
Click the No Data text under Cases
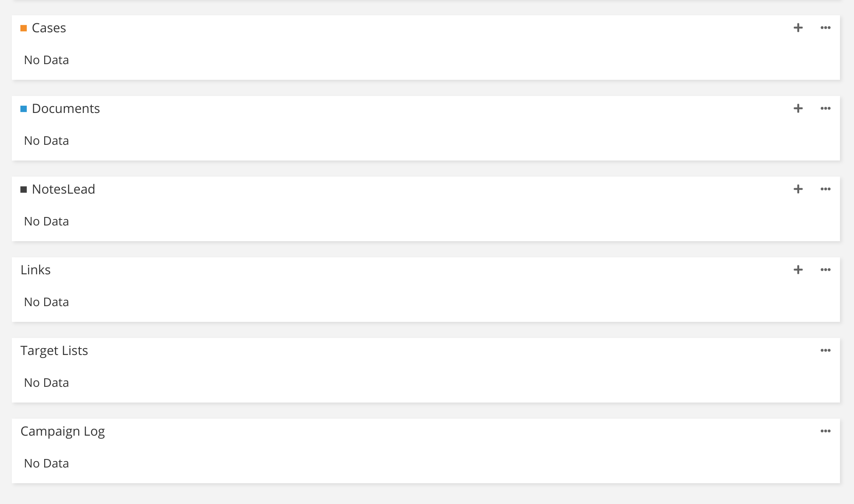click(x=46, y=60)
